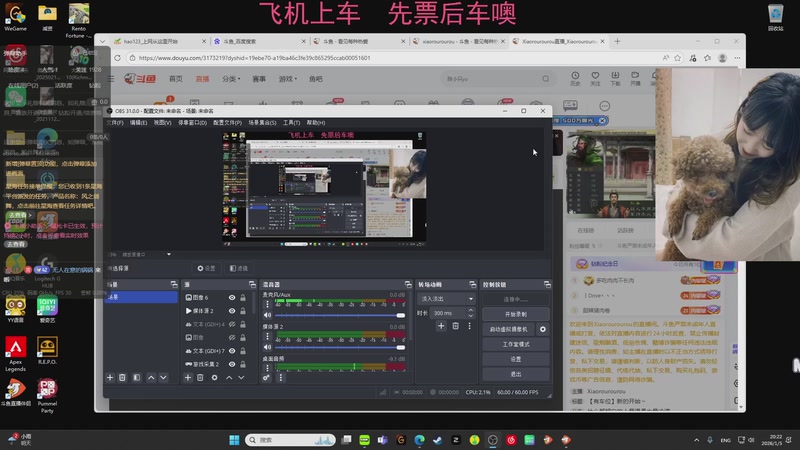The image size is (800, 450).
Task: Toggle visibility of 文本 (GDI+) 7 source
Action: click(x=232, y=351)
